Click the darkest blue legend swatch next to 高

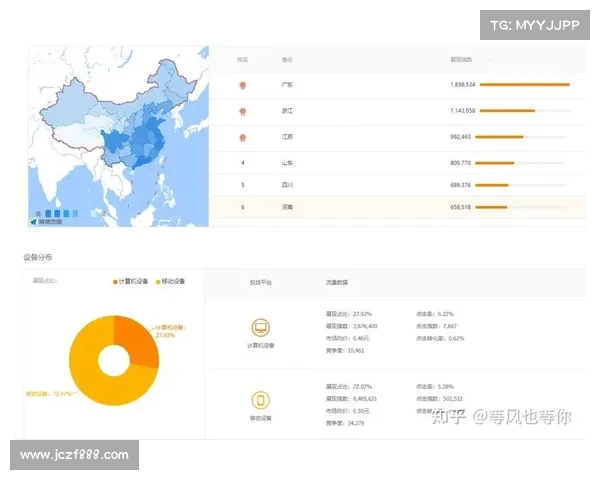click(48, 213)
